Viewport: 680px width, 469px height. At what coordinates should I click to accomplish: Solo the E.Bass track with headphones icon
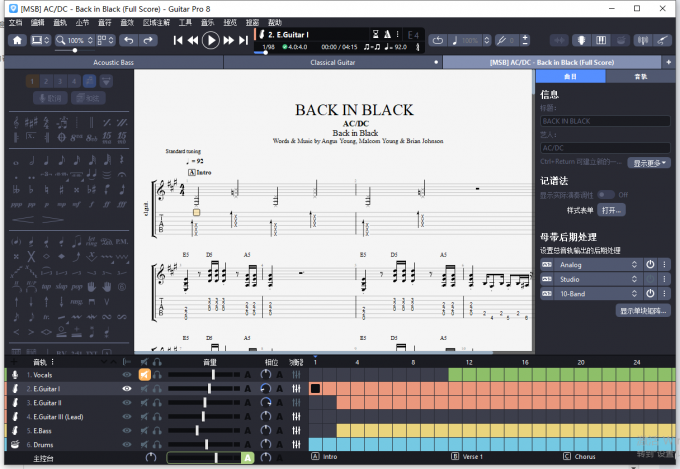coord(158,430)
